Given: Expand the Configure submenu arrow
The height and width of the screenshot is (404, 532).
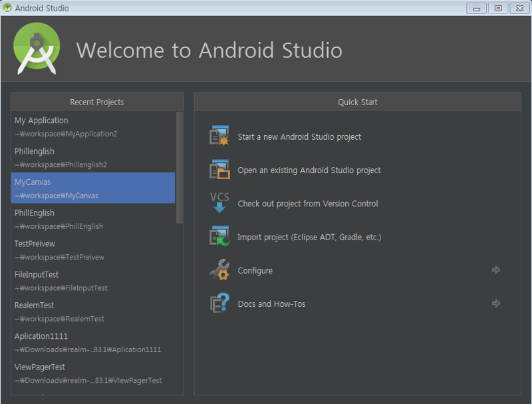Looking at the screenshot, I should (496, 270).
